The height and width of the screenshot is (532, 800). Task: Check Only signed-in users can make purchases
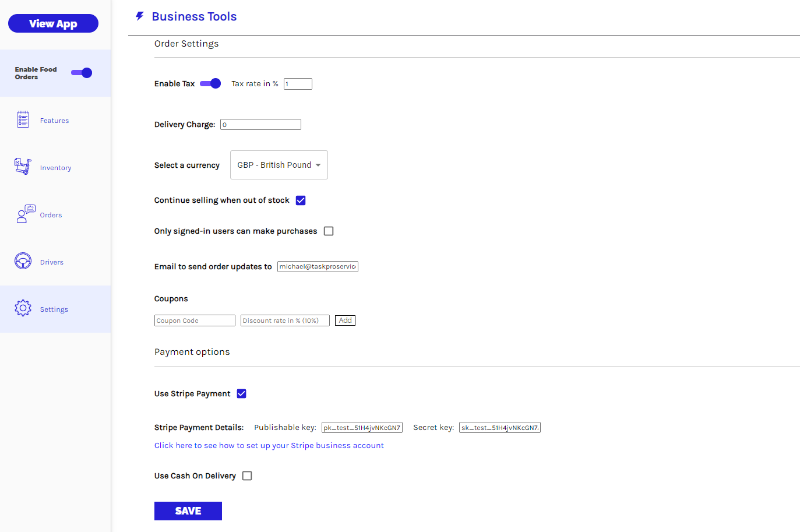[x=329, y=231]
